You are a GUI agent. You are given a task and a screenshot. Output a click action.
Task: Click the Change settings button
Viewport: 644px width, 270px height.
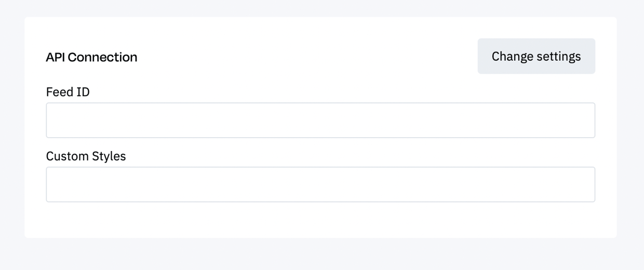tap(536, 56)
